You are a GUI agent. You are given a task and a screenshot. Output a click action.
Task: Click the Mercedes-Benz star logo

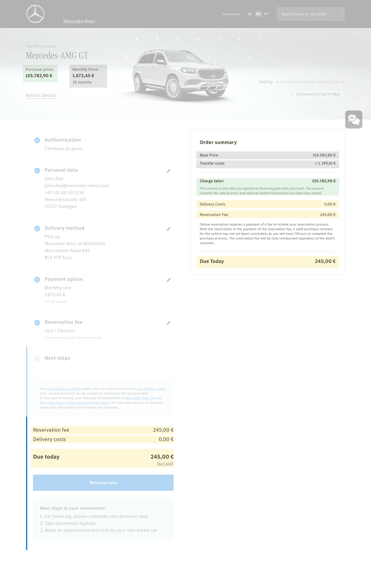click(35, 14)
